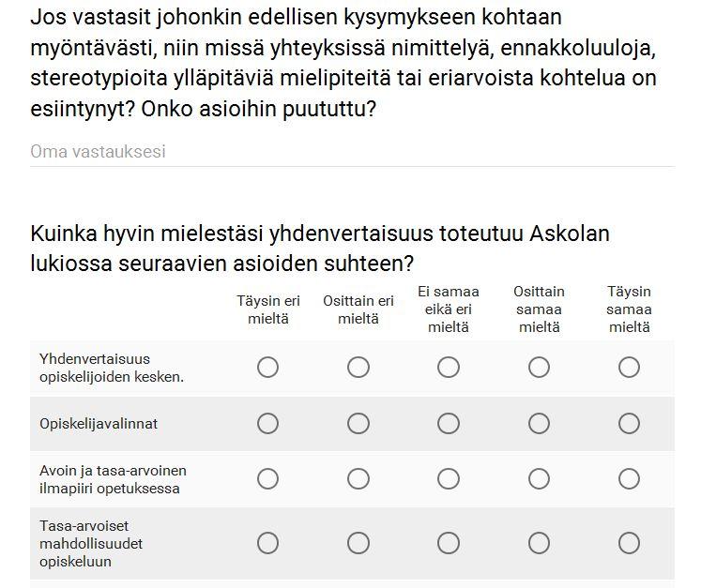The width and height of the screenshot is (701, 588).
Task: Pick 'Täysin eri mieltä' for Tasa-arvoiset mahdollisuudet opiskeluun
Action: 267,543
